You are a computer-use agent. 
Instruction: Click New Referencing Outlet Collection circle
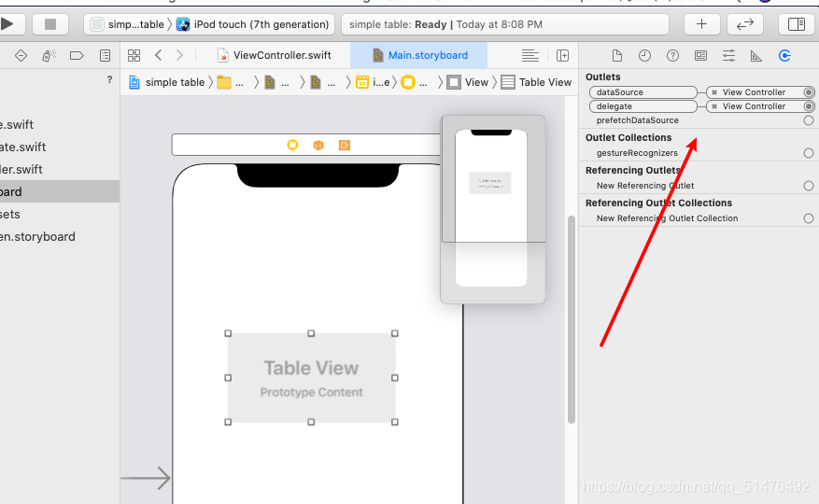(x=809, y=218)
